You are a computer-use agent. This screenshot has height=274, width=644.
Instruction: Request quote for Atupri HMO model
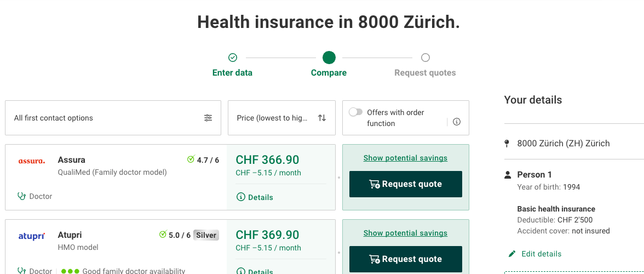click(x=406, y=259)
